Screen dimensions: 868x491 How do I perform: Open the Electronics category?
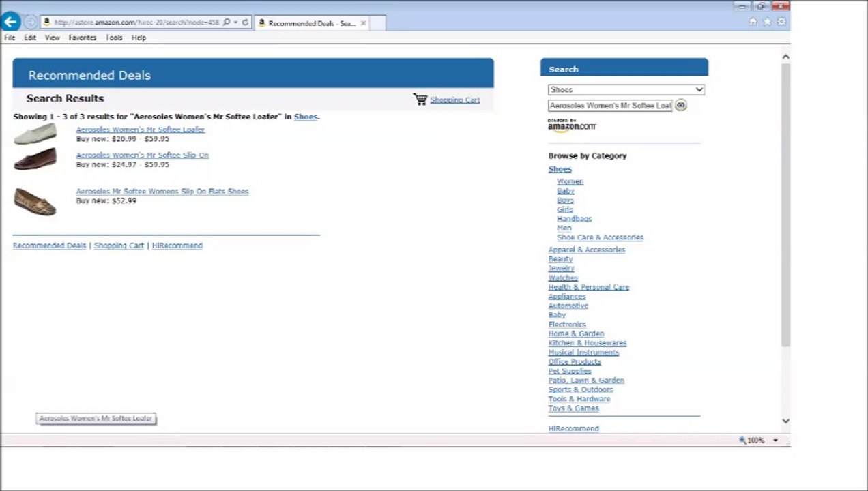click(x=567, y=325)
